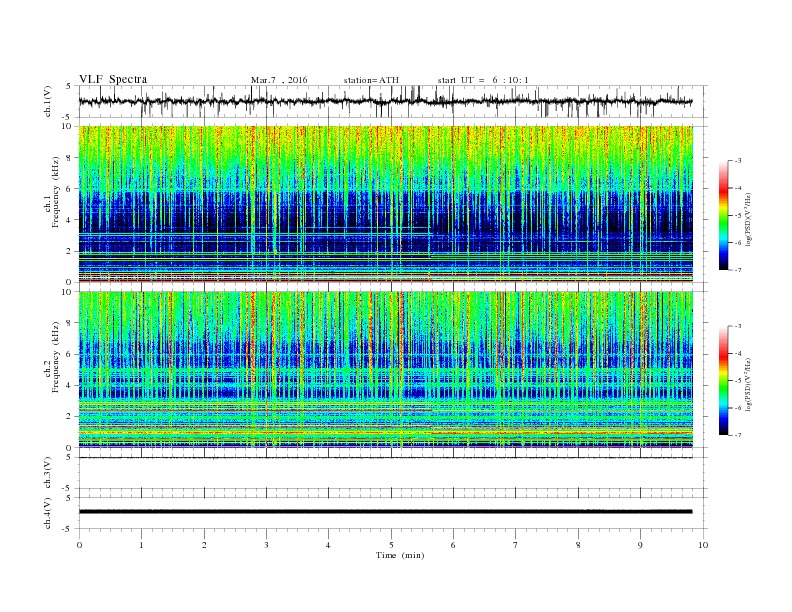Click the "VLF Spectra" plot title

tap(113, 79)
